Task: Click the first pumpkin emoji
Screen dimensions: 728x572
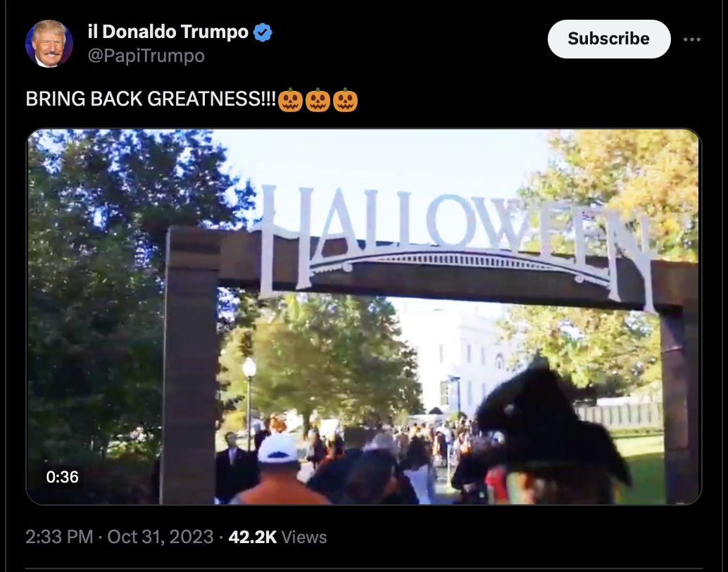Action: pyautogui.click(x=291, y=100)
